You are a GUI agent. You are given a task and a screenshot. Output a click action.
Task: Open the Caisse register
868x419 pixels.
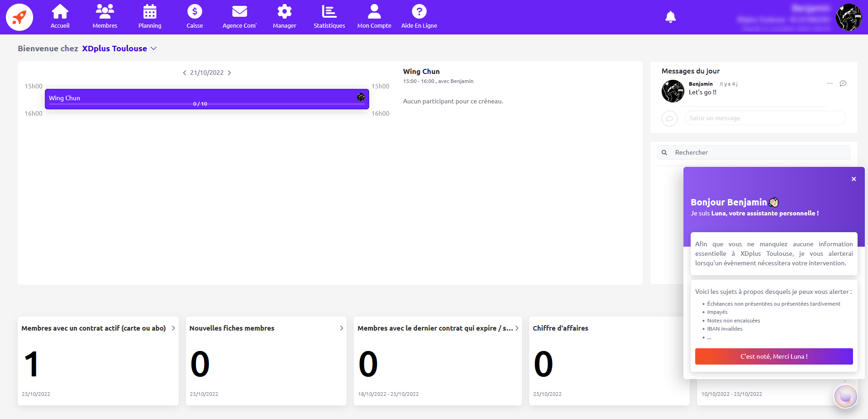click(x=195, y=17)
